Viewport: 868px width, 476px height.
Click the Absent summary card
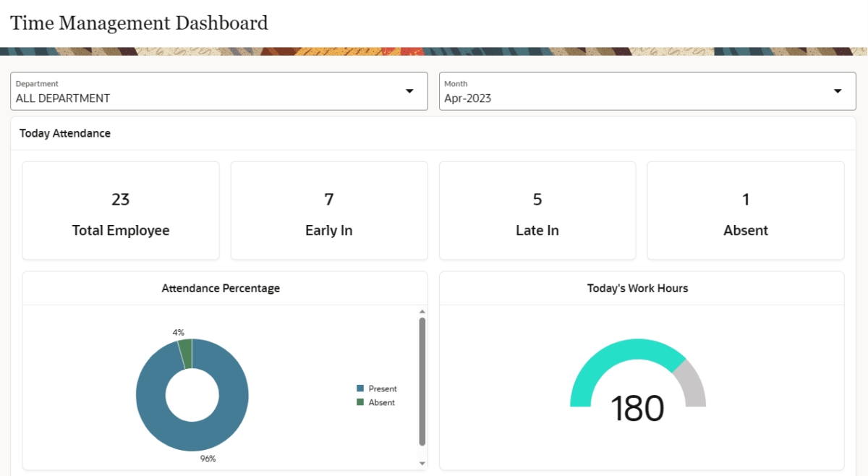(x=746, y=211)
